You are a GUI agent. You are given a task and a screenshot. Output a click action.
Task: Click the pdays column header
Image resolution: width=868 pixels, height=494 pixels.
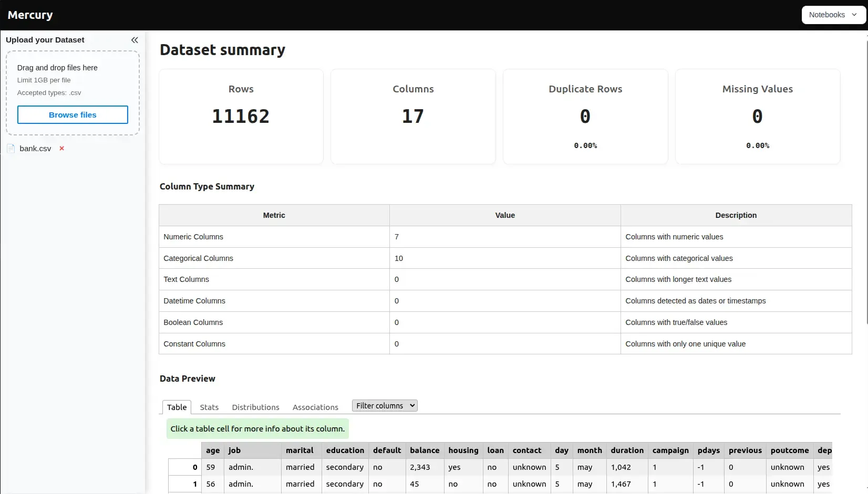(x=709, y=450)
